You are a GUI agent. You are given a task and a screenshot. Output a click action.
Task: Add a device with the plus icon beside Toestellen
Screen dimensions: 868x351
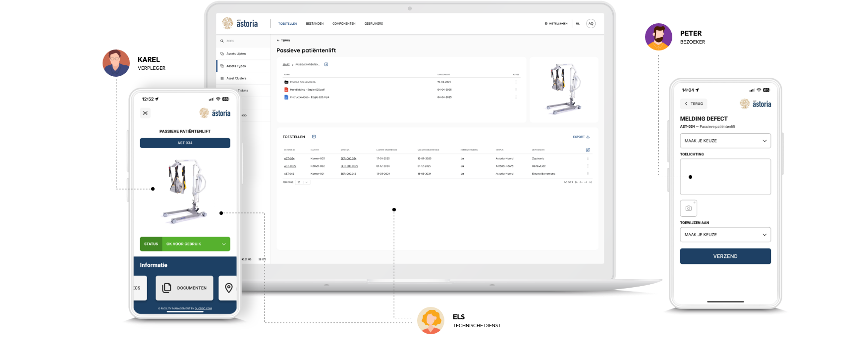pos(314,137)
